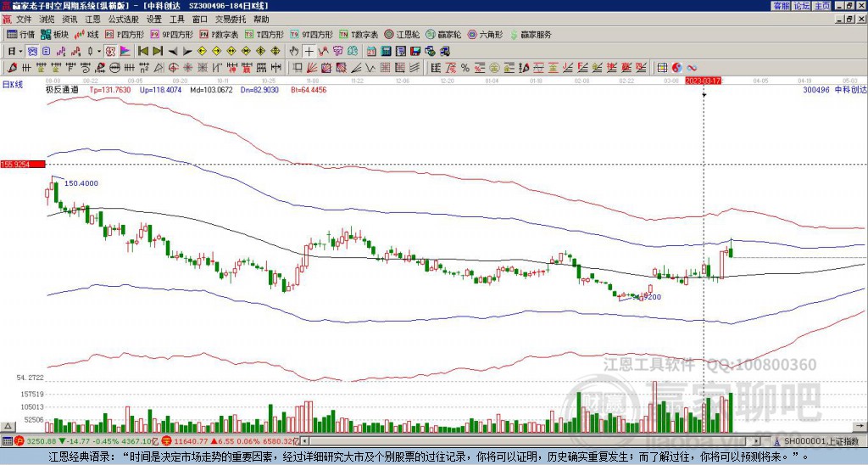Click the 极反通道 indicator label
Viewport: 868px width, 465px height.
[x=62, y=89]
